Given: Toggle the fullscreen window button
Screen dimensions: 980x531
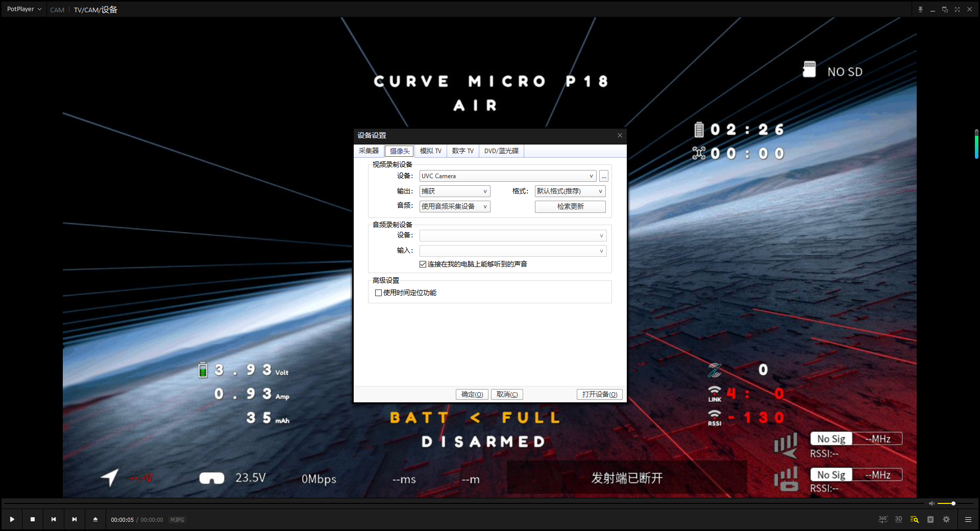Looking at the screenshot, I should click(957, 9).
